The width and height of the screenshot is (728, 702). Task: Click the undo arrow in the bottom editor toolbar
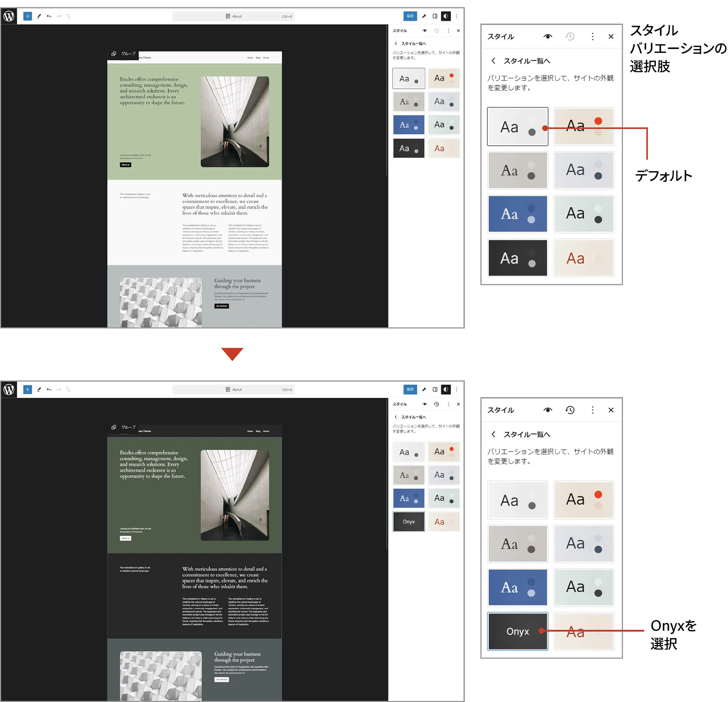[x=49, y=389]
